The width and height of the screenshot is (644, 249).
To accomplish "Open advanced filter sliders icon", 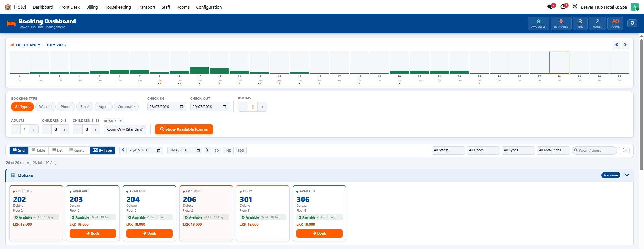I will coord(624,150).
